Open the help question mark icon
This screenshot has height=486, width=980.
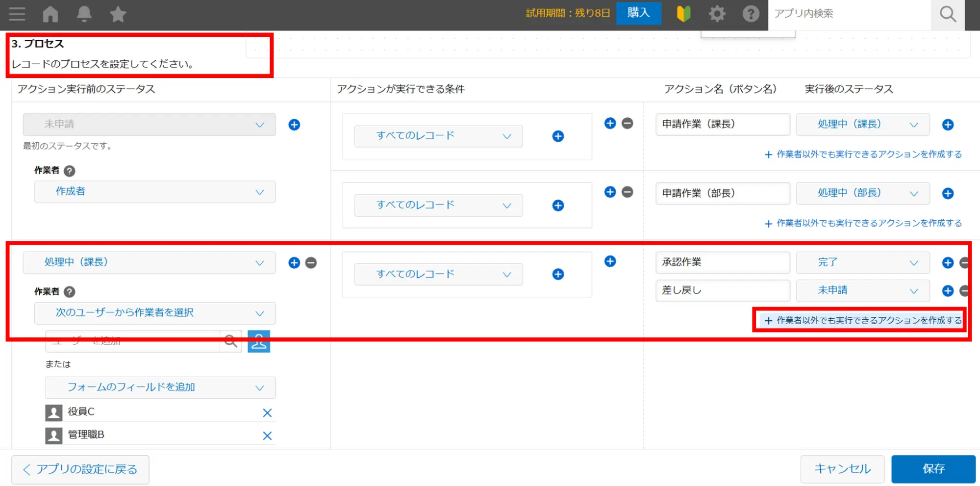pos(750,14)
